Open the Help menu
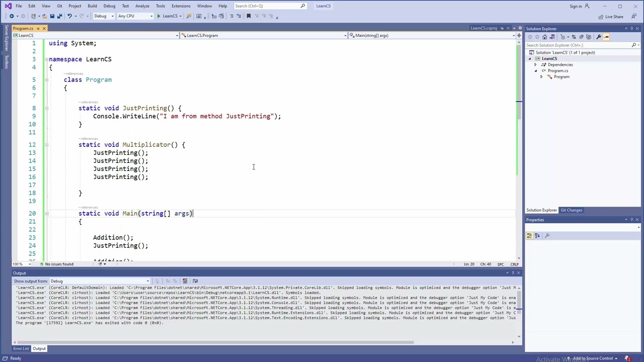Image resolution: width=644 pixels, height=362 pixels. tap(222, 6)
